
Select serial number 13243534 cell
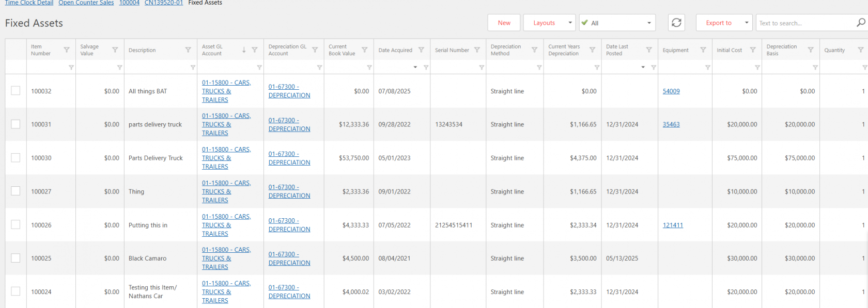(458, 124)
